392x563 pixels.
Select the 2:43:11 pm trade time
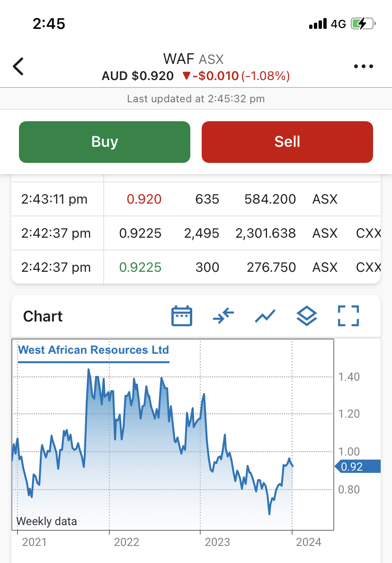[54, 199]
